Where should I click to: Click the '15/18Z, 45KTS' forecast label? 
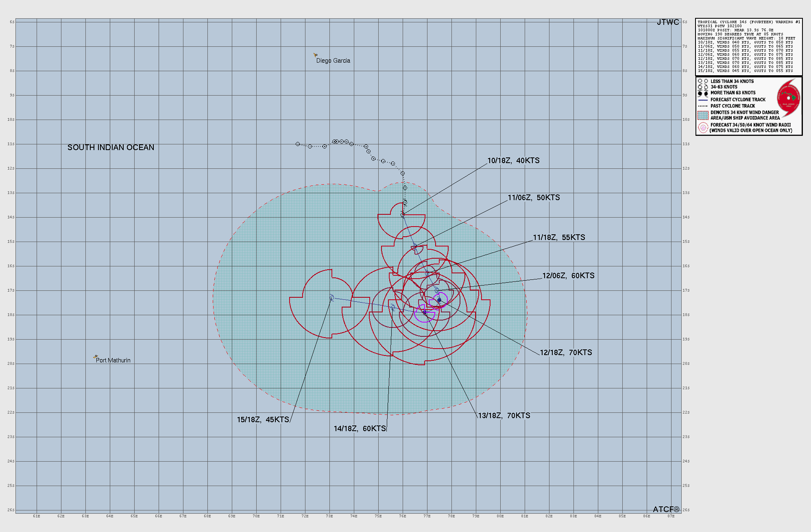(263, 420)
